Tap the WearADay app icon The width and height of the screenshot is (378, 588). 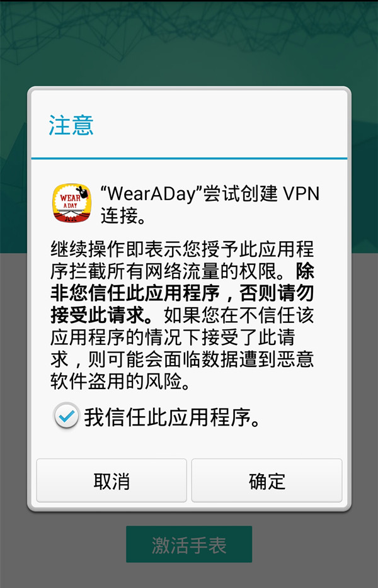coord(72,203)
